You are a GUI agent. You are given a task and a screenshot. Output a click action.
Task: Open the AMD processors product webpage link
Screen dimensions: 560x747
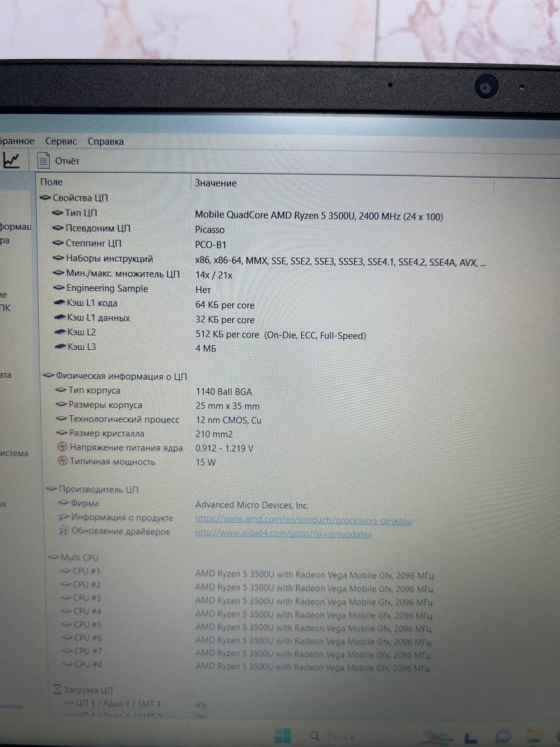point(303,520)
